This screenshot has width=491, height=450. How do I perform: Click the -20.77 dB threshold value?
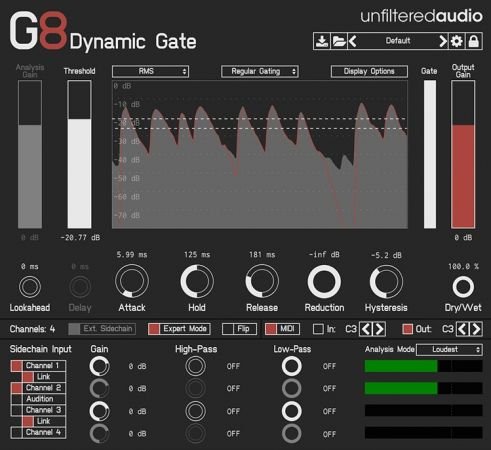pyautogui.click(x=80, y=238)
